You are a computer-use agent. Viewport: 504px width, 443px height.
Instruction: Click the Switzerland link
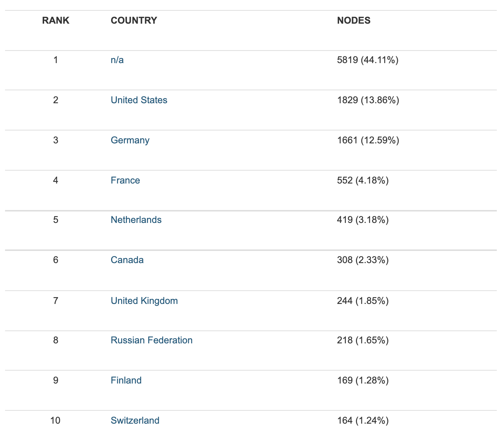pyautogui.click(x=135, y=420)
